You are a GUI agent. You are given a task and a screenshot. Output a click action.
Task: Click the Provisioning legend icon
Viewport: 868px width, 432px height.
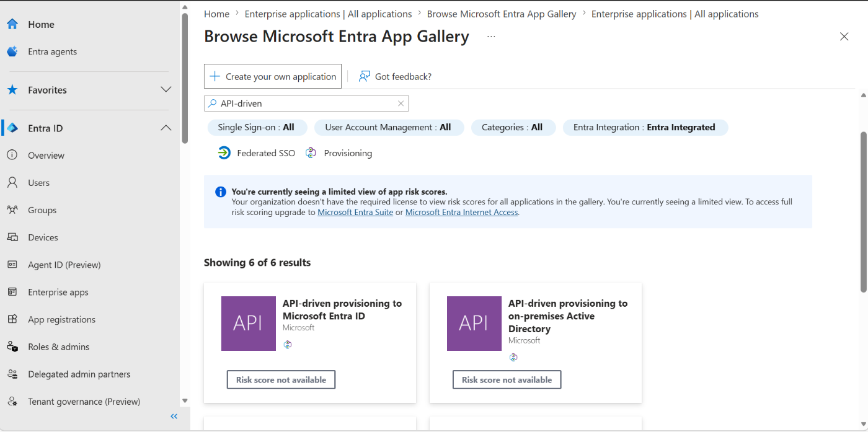(311, 153)
